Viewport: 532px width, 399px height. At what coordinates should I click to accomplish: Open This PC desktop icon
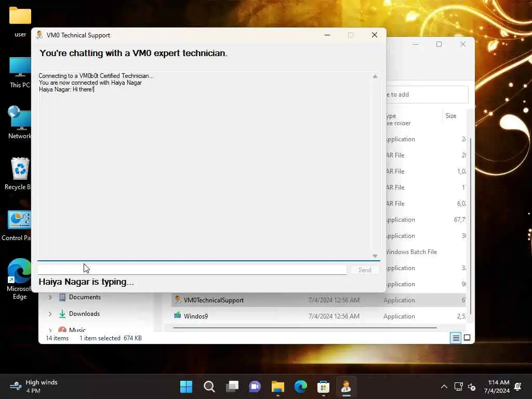(x=20, y=73)
